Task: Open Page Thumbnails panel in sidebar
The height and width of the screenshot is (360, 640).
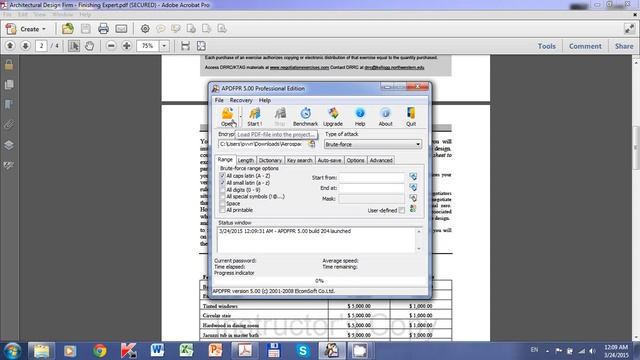Action: click(9, 84)
